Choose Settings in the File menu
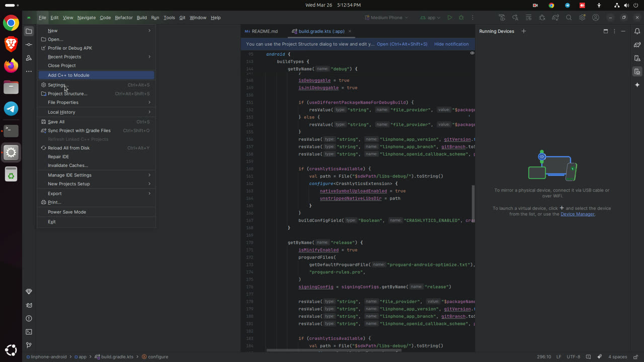The image size is (644, 362). tap(96, 85)
